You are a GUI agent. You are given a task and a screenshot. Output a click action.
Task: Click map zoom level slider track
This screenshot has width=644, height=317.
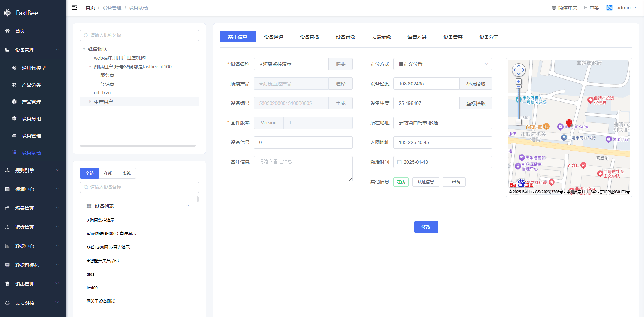tap(519, 103)
